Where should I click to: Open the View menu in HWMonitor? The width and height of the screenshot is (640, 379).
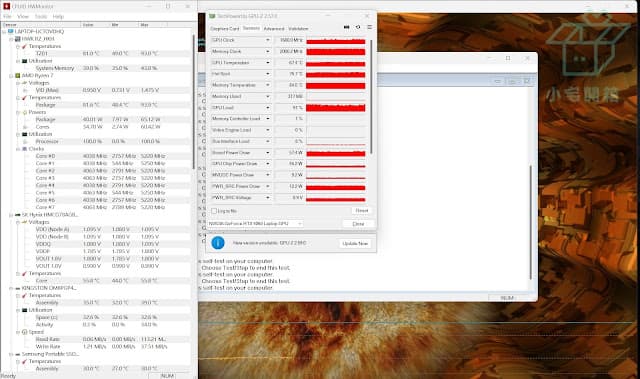(23, 16)
